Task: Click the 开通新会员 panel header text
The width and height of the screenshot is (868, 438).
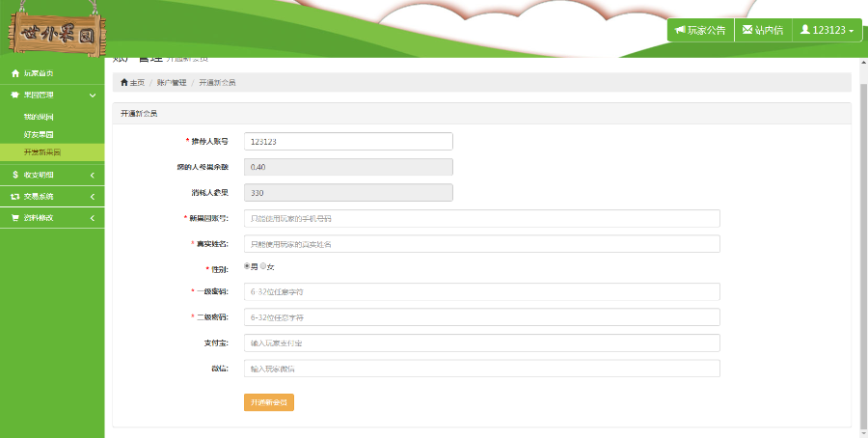Action: point(139,114)
